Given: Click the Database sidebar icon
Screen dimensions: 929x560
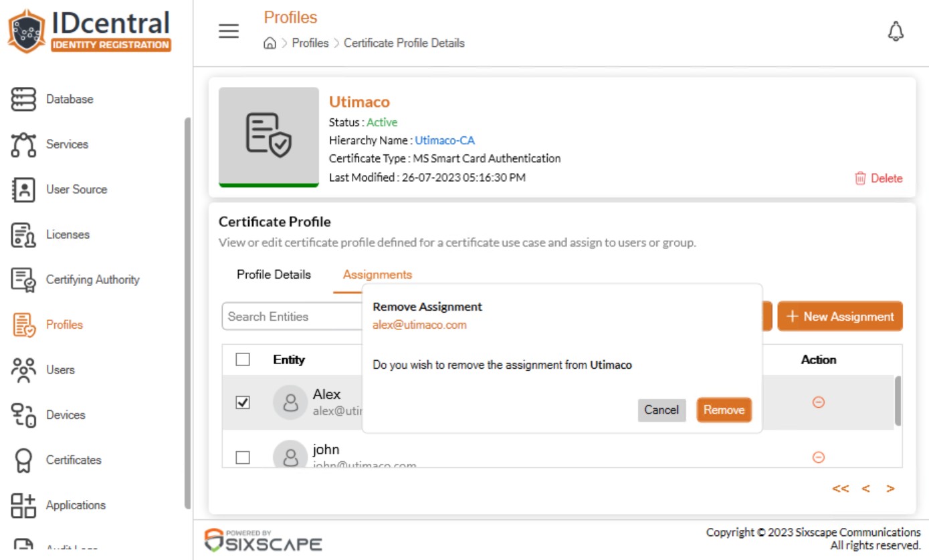Looking at the screenshot, I should (x=23, y=99).
